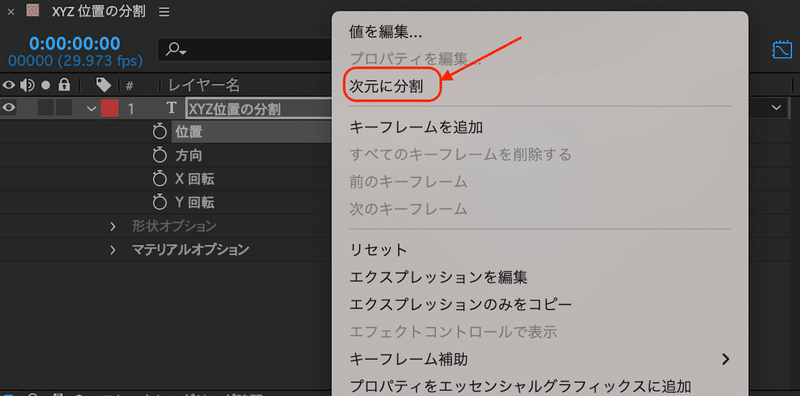Click the red label color swatch of layer 1
This screenshot has width=800, height=396.
(109, 108)
